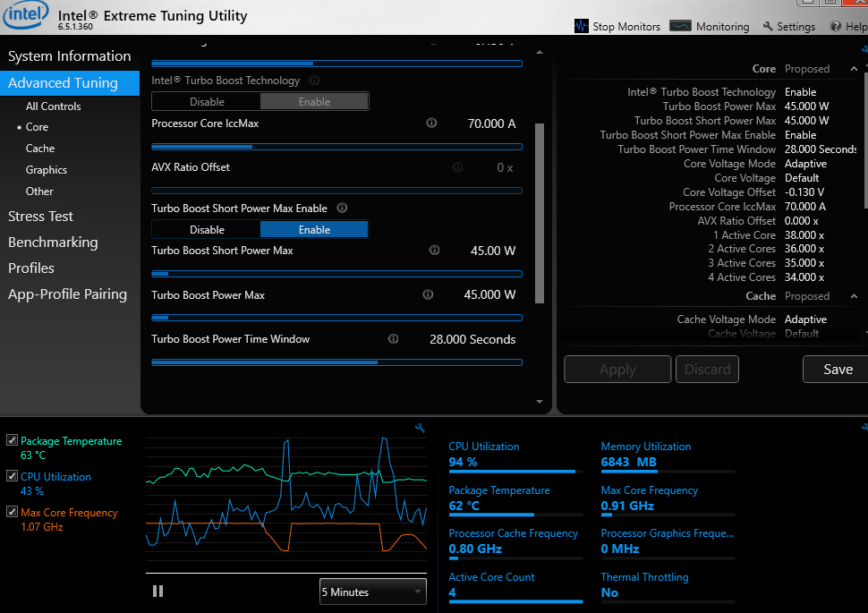Click info icon for Turbo Boost Short Power Max
868x613 pixels.
point(435,251)
